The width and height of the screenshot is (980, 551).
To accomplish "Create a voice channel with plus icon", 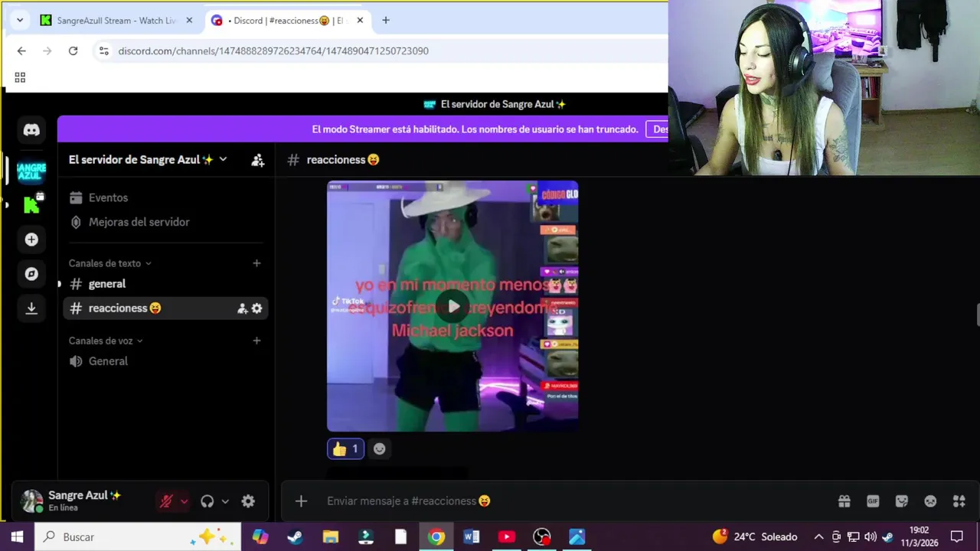I will click(256, 341).
